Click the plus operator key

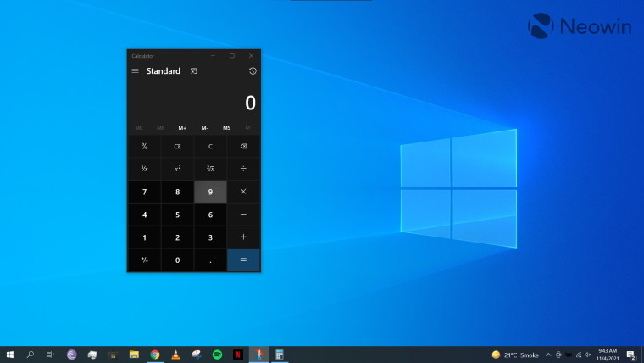(243, 237)
